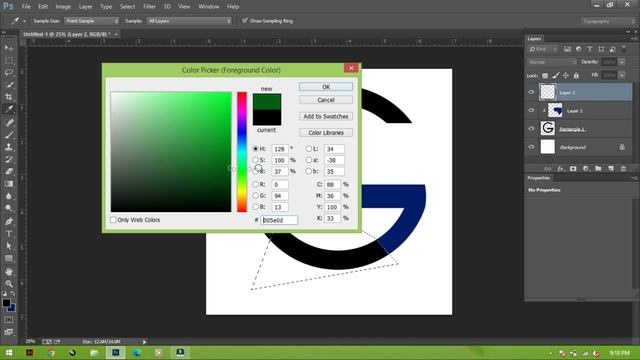Viewport: 640px width, 360px height.
Task: Click the delete layer trash icon
Action: pyautogui.click(x=623, y=169)
